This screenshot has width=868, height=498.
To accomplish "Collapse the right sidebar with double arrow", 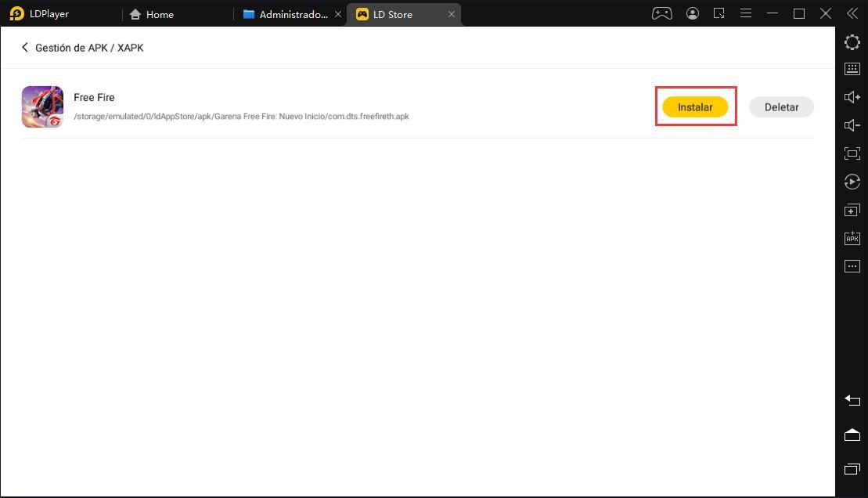I will [x=852, y=13].
